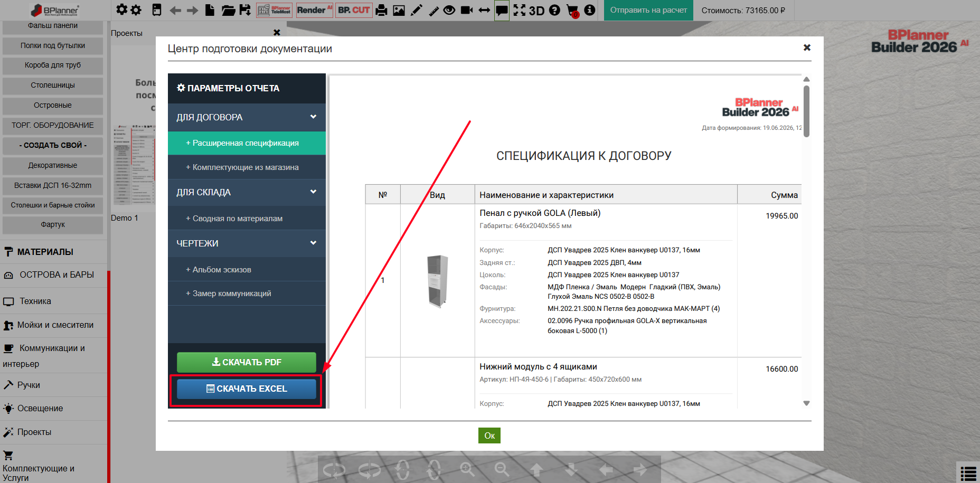Viewport: 980px width, 483px height.
Task: Click the video camera icon
Action: point(467,10)
